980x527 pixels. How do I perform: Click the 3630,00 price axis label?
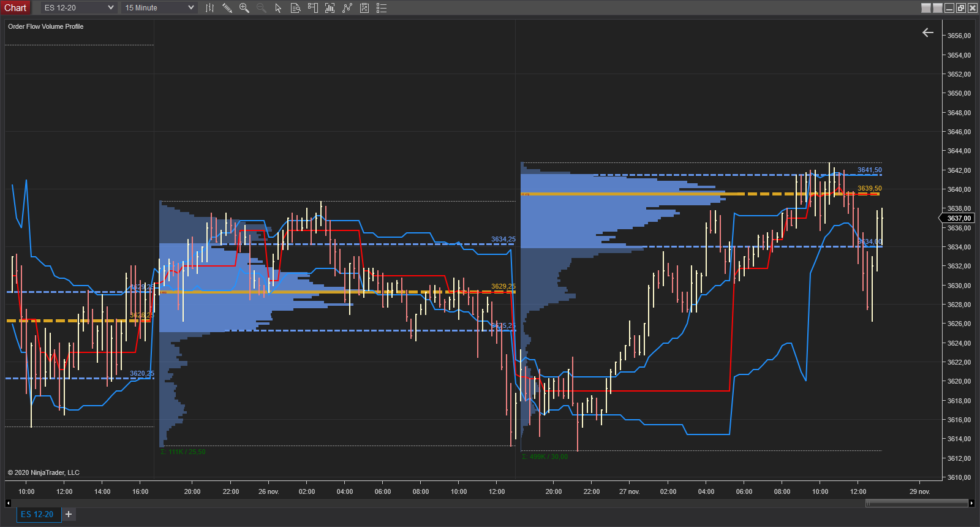pyautogui.click(x=959, y=286)
